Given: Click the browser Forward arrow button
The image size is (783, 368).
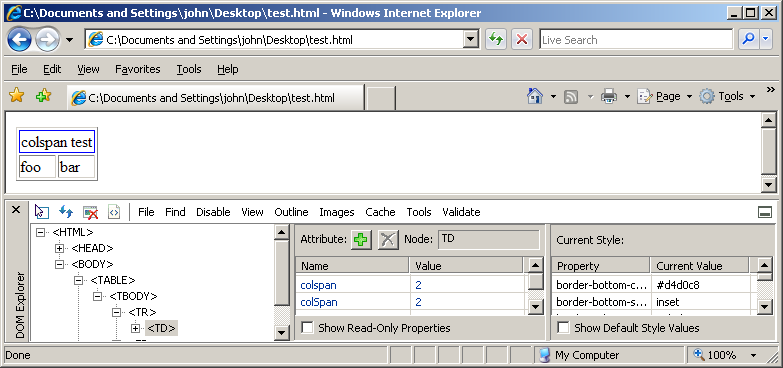Looking at the screenshot, I should 47,40.
